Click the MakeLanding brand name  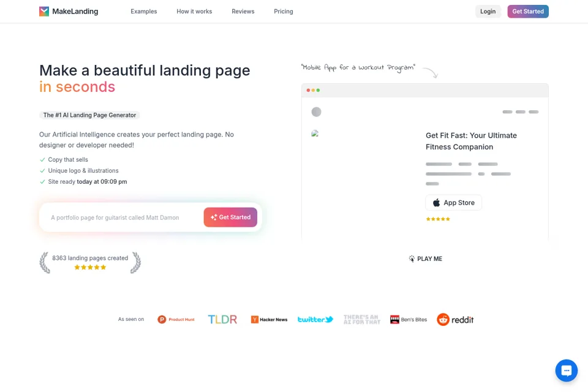coord(75,11)
